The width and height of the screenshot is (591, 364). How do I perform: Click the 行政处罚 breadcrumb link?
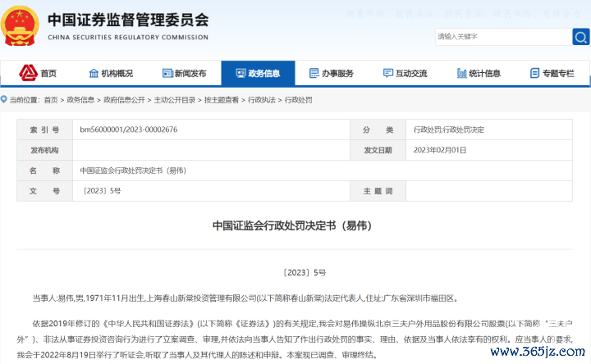(298, 100)
